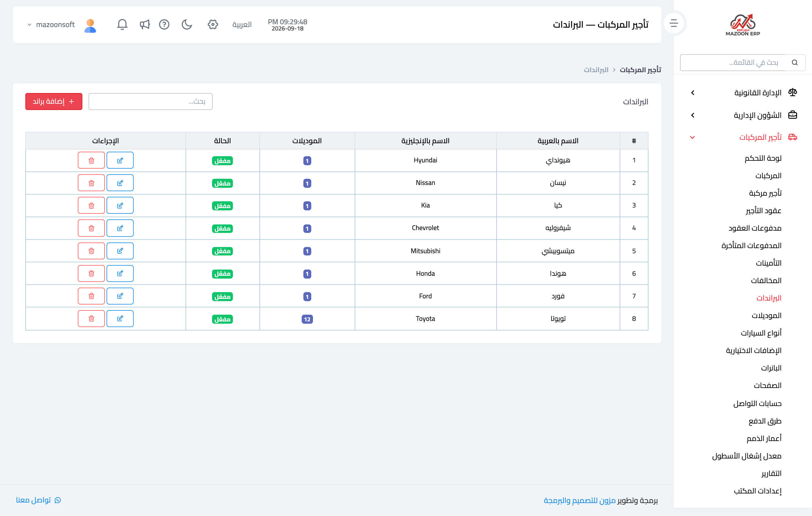Image resolution: width=812 pixels, height=516 pixels.
Task: Open the mazoonsoft user dropdown
Action: pos(51,25)
